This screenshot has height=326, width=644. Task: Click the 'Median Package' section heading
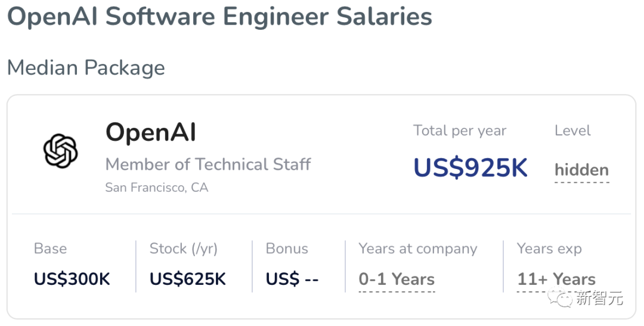pos(86,67)
